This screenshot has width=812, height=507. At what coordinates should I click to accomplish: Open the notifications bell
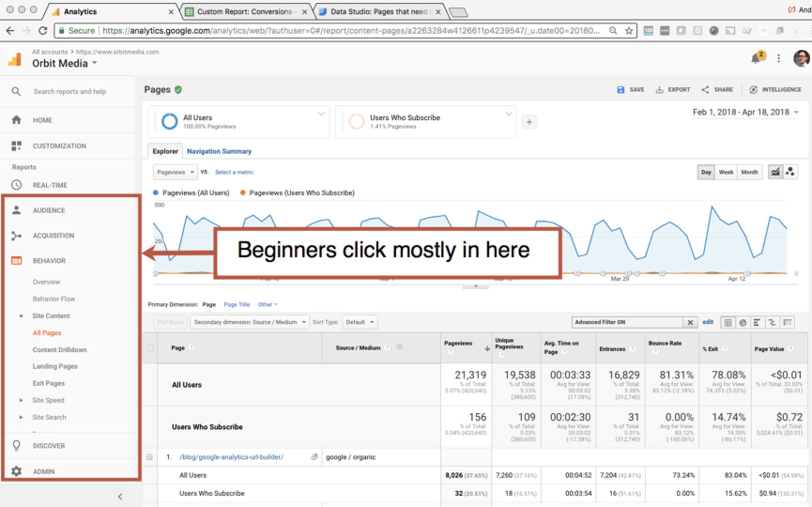(x=756, y=59)
